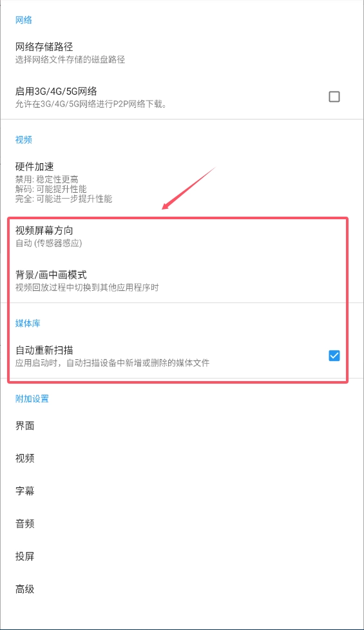Click the blue 视频 section header

(x=24, y=140)
